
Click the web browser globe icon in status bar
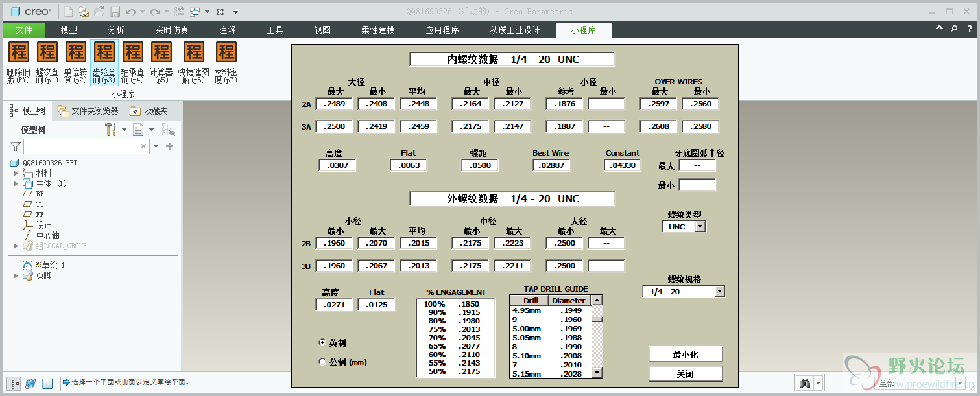(30, 383)
